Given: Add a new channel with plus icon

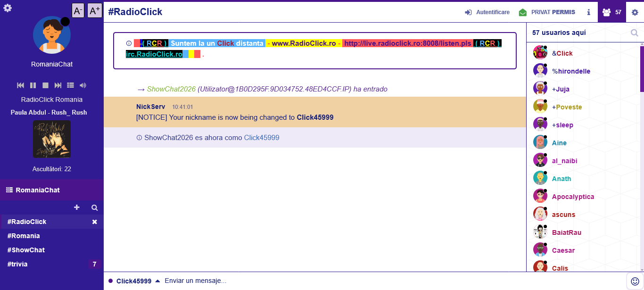Looking at the screenshot, I should (x=77, y=207).
